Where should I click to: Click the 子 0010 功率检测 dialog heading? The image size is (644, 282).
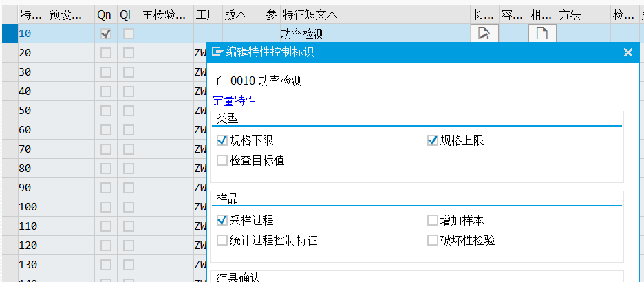pos(257,81)
